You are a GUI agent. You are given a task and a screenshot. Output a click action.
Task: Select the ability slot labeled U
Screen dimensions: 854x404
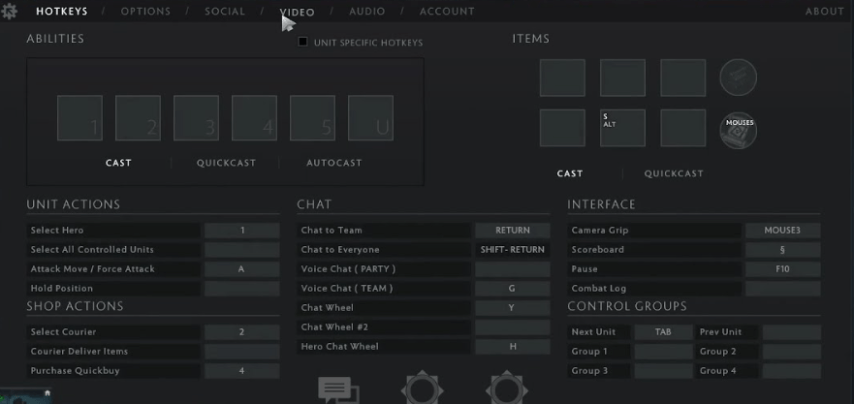pyautogui.click(x=370, y=118)
